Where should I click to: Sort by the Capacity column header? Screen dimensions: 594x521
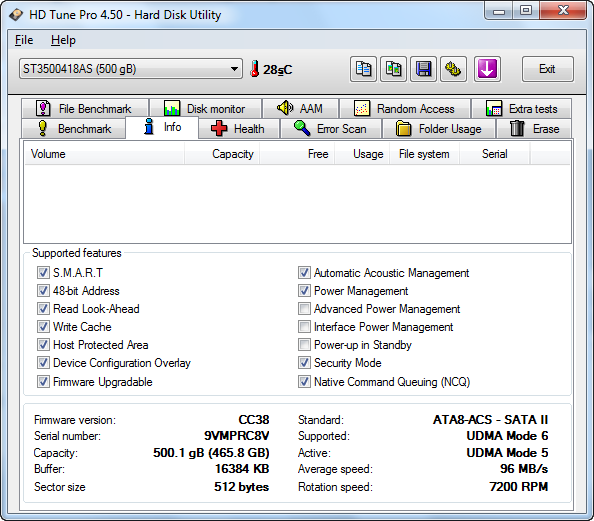coord(222,154)
